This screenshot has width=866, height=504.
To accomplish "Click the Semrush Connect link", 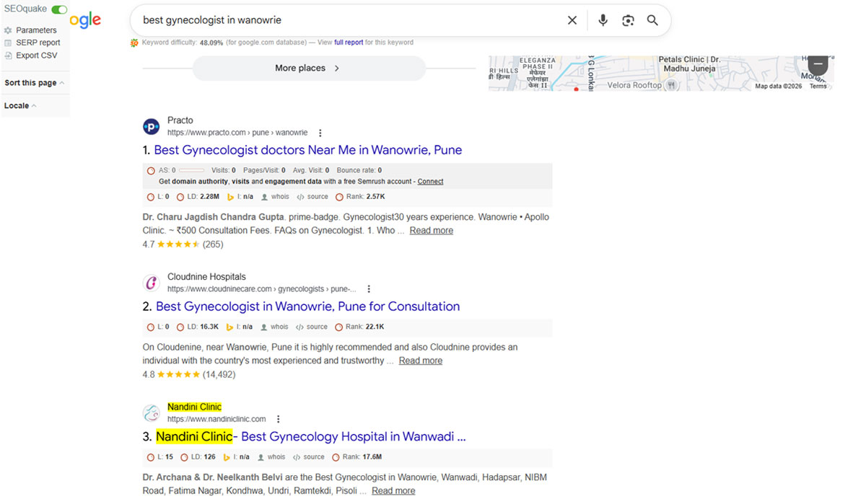I will click(x=430, y=182).
